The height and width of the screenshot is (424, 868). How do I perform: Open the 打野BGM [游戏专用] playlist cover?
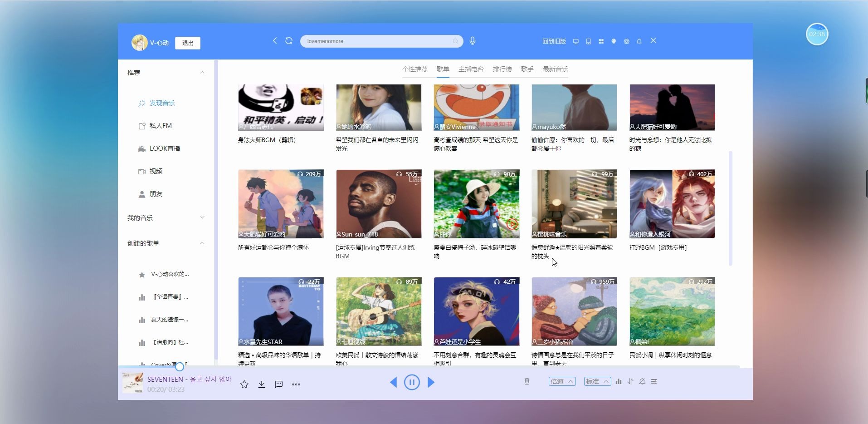(x=672, y=204)
